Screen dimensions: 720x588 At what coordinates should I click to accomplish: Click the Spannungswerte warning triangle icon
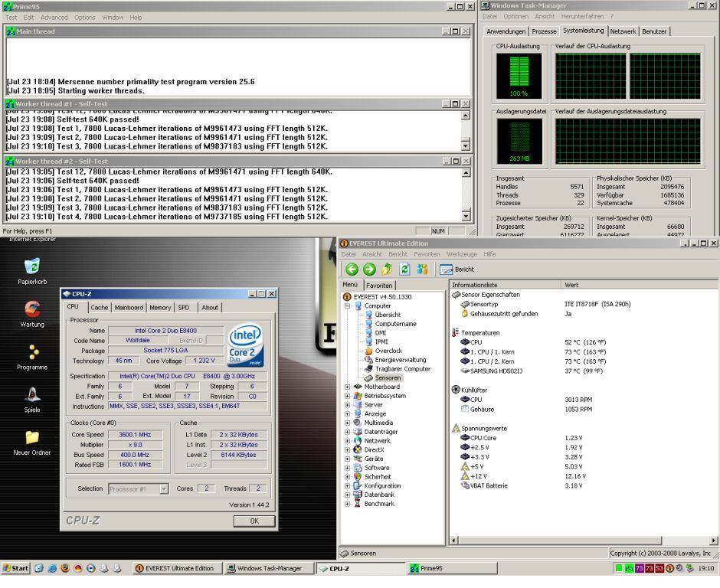456,428
